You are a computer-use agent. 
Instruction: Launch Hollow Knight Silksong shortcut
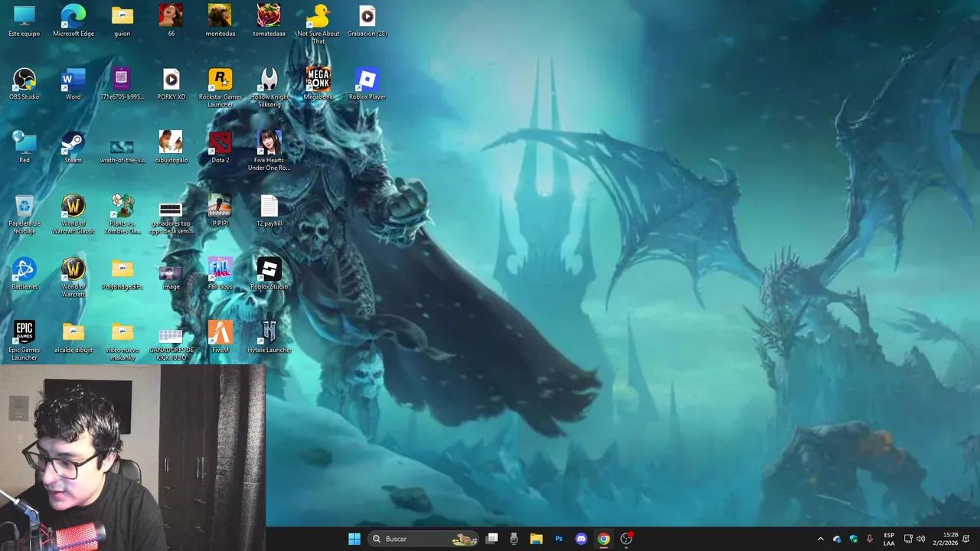point(269,88)
